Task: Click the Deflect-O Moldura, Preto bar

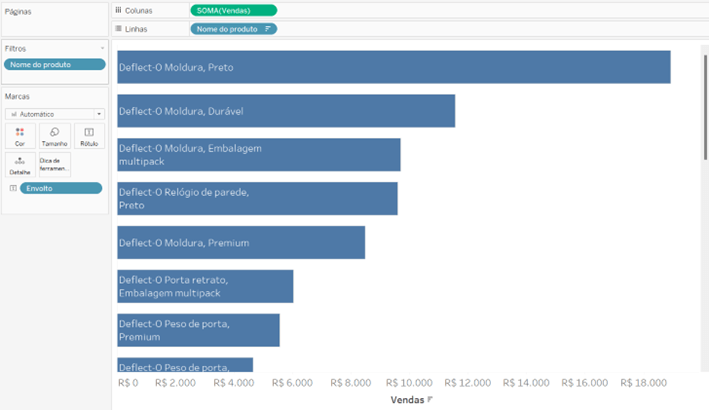Action: [394, 67]
